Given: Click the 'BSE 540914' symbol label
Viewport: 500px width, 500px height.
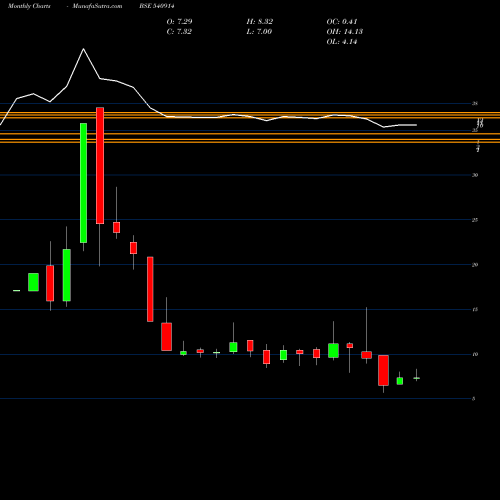Looking at the screenshot, I should (x=157, y=6).
